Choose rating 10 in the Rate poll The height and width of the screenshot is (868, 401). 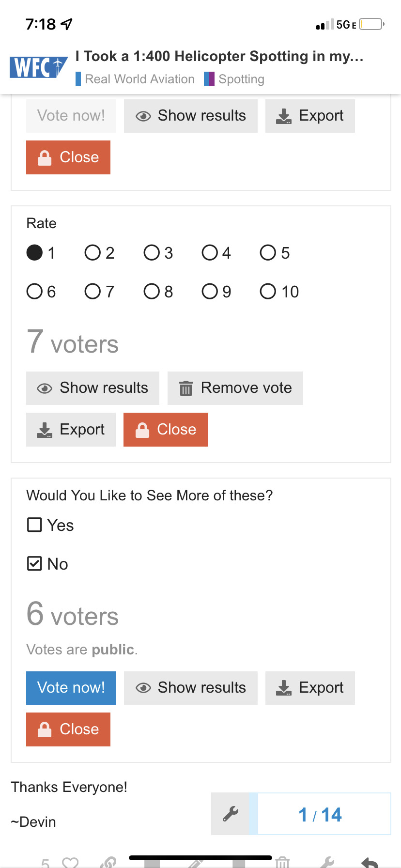pos(268,292)
